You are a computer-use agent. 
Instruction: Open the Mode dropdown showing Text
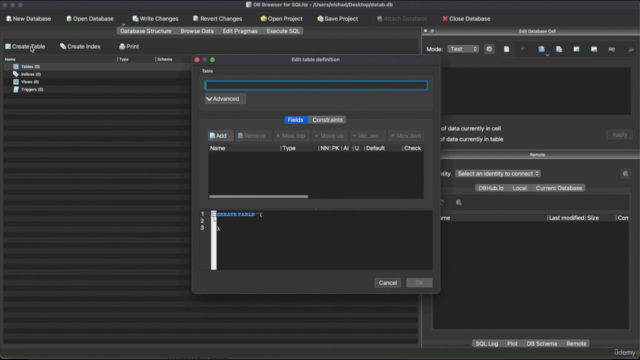(463, 49)
